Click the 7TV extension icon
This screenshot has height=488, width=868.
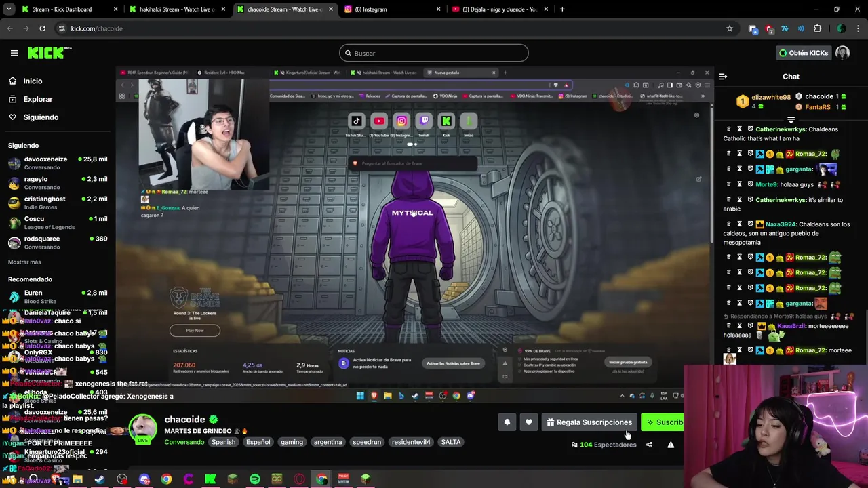[x=785, y=28]
